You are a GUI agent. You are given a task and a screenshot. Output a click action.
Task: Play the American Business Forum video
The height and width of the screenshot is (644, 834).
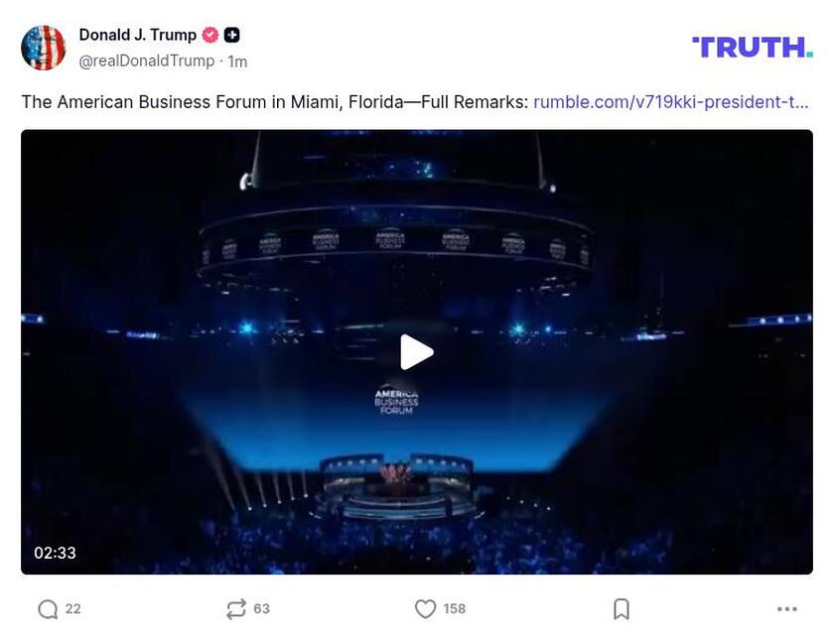point(416,352)
